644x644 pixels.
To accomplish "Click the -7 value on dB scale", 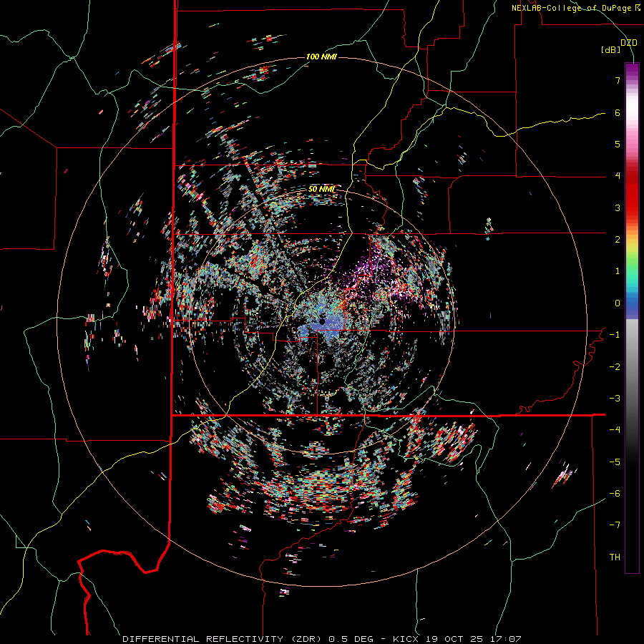I will (615, 525).
